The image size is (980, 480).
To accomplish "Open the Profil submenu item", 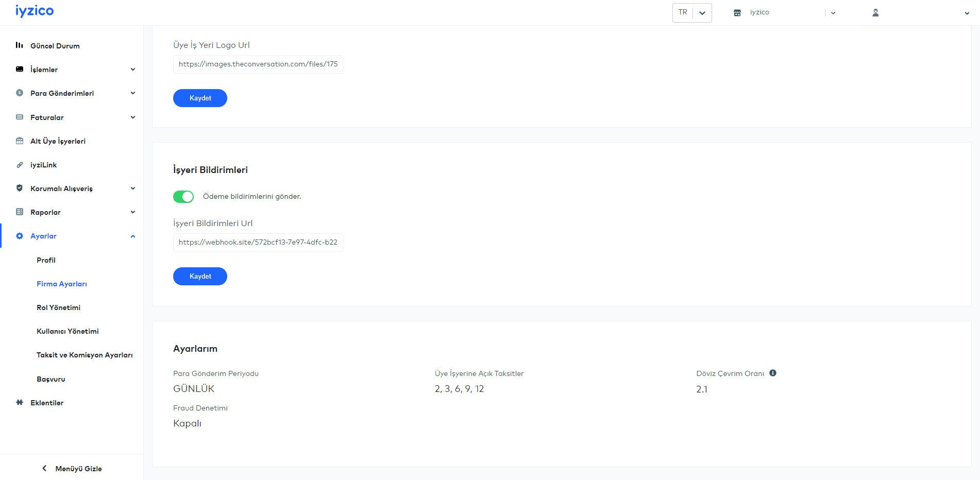I will pos(46,260).
